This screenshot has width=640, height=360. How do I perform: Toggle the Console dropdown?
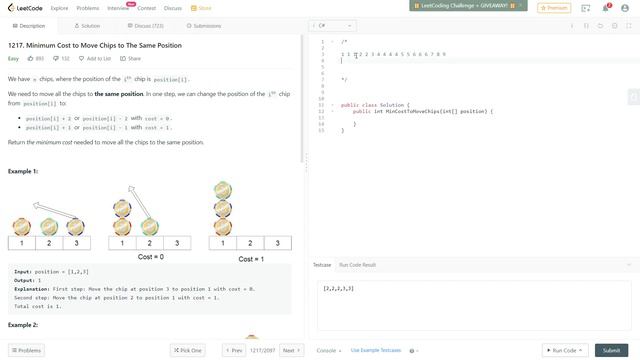pos(329,350)
